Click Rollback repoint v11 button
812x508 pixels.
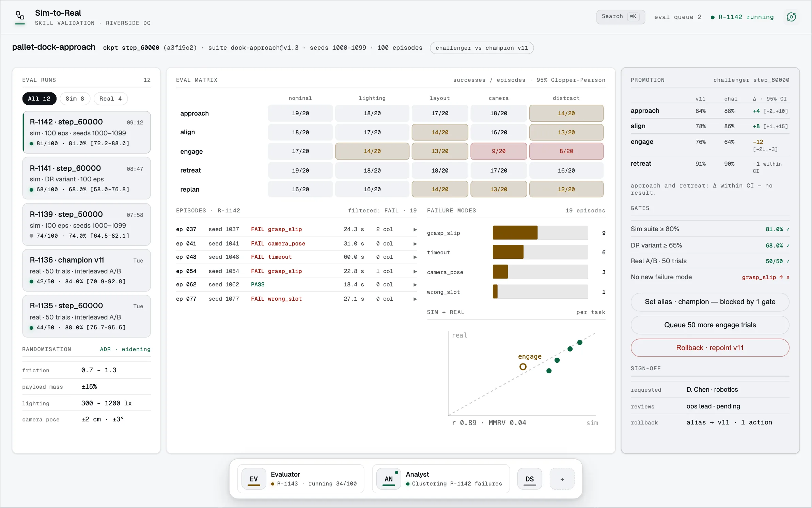[x=710, y=348]
